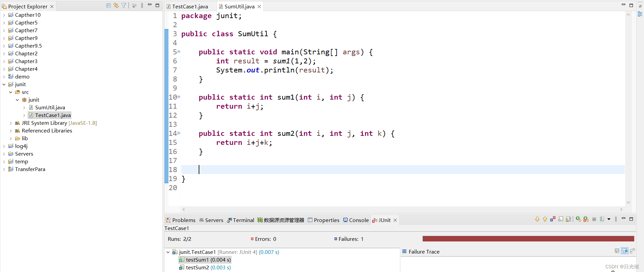This screenshot has width=644, height=272.
Task: Collapse the src folder
Action: pyautogui.click(x=11, y=92)
